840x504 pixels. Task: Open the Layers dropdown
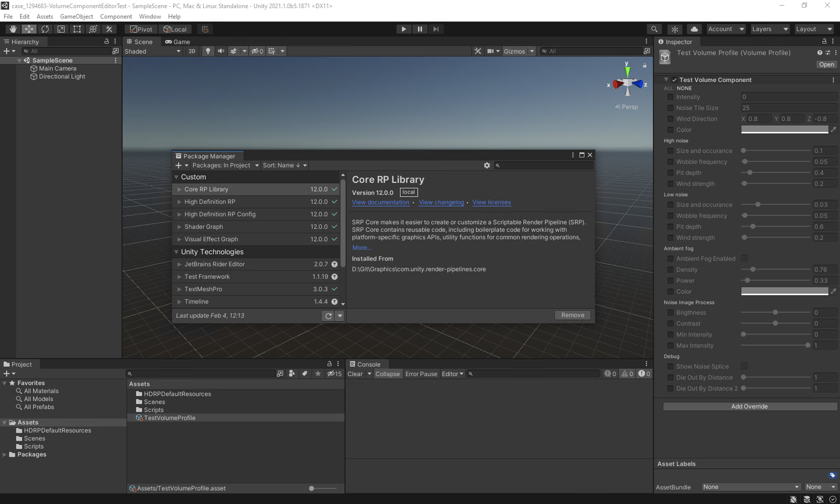click(x=770, y=29)
